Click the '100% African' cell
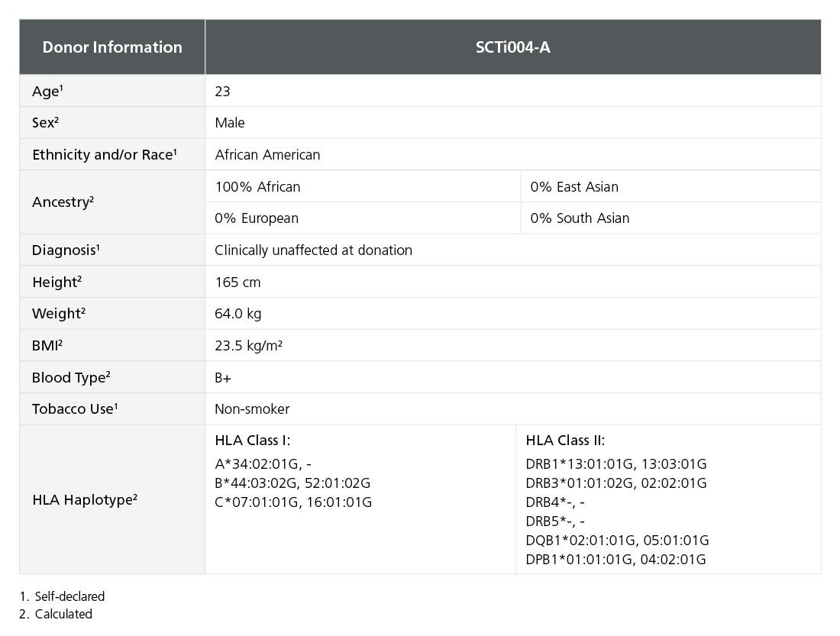This screenshot has width=840, height=636. [363, 186]
